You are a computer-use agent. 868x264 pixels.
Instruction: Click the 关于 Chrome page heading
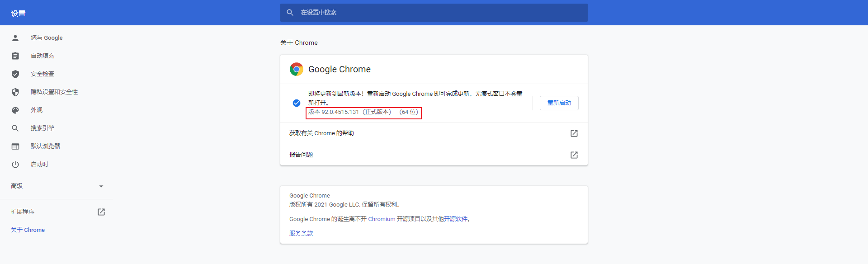click(299, 43)
